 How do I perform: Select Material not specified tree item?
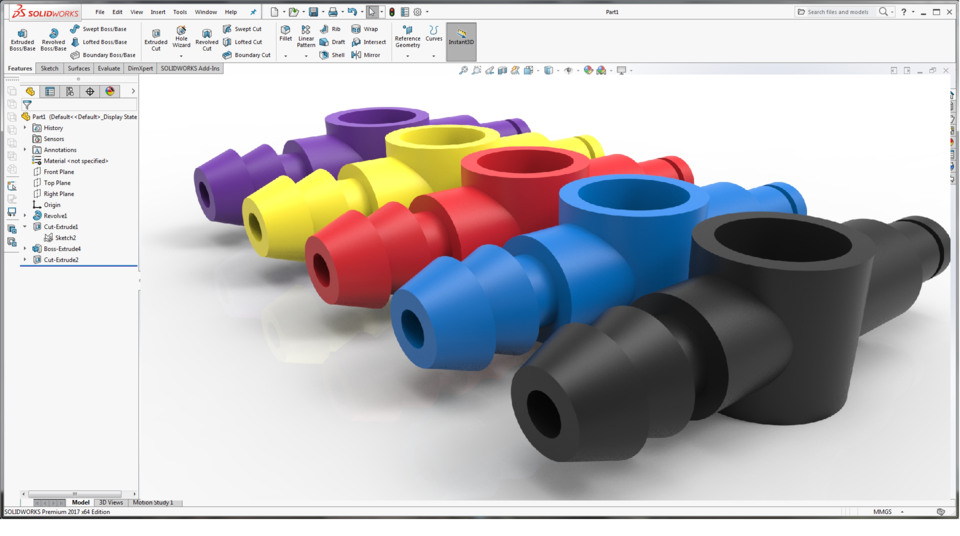pyautogui.click(x=70, y=160)
